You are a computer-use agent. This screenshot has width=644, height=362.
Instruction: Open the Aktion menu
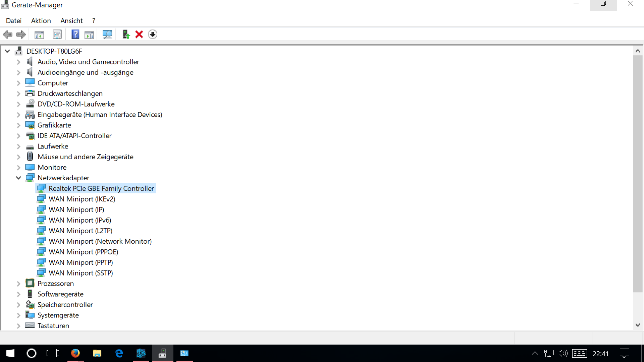(x=41, y=21)
